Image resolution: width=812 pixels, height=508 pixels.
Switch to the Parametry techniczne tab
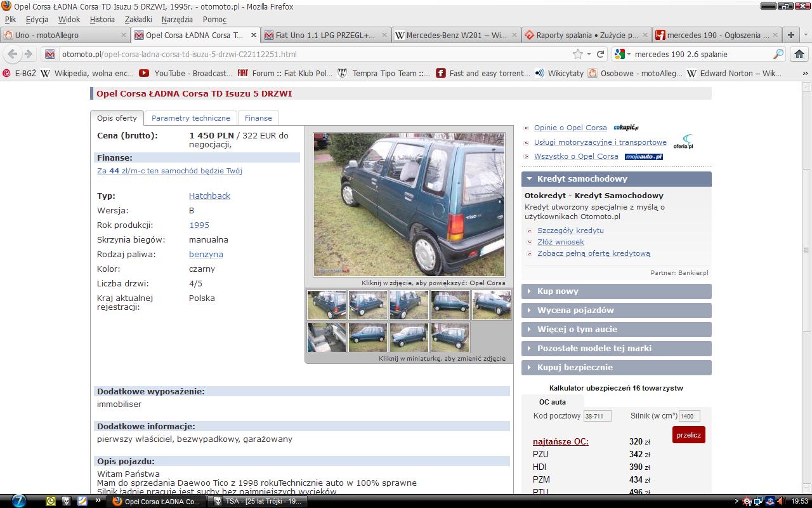coord(191,118)
